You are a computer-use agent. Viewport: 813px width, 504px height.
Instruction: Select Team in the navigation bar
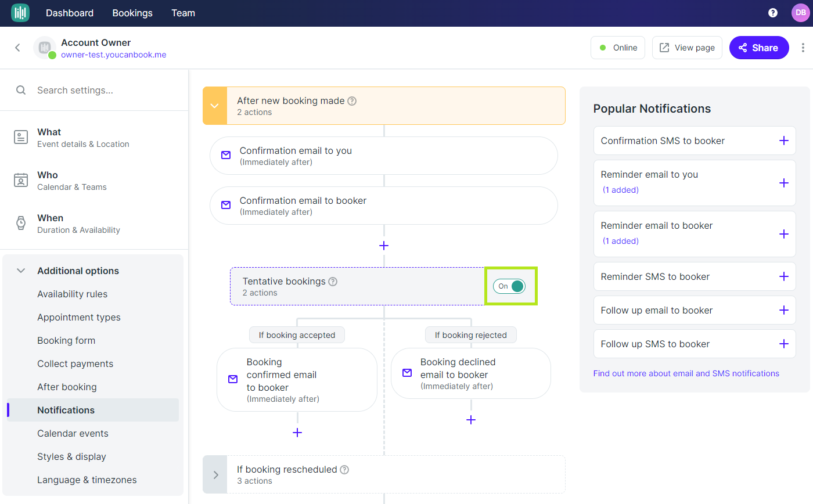pyautogui.click(x=182, y=12)
